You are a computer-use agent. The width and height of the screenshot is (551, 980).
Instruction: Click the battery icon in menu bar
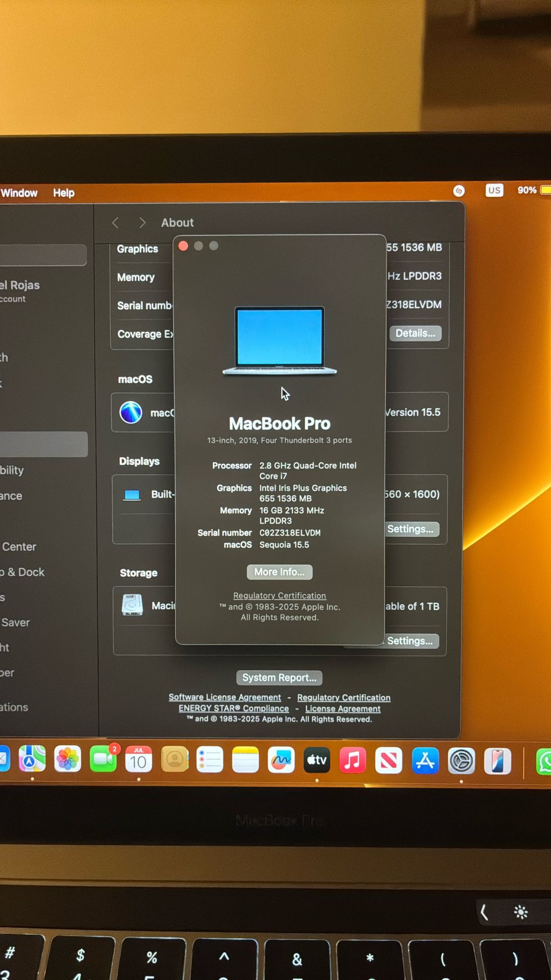coord(545,190)
